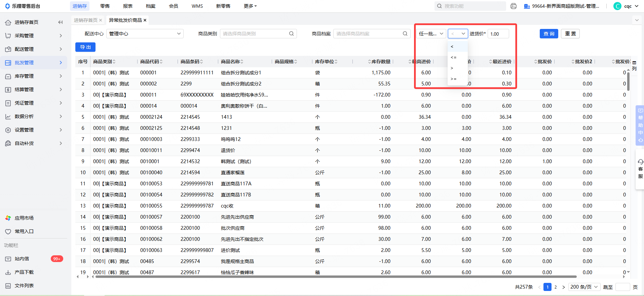Expand the 自动补货 sidebar chevron

point(61,143)
